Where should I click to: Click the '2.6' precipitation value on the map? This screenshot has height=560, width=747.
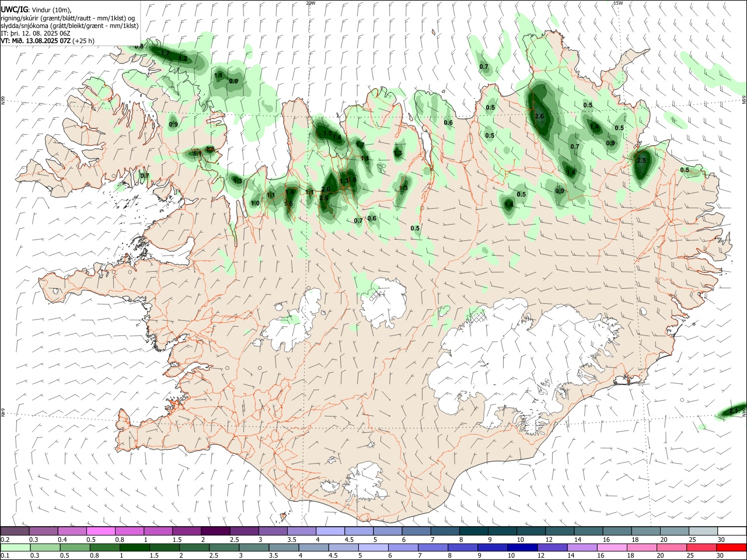coord(539,116)
